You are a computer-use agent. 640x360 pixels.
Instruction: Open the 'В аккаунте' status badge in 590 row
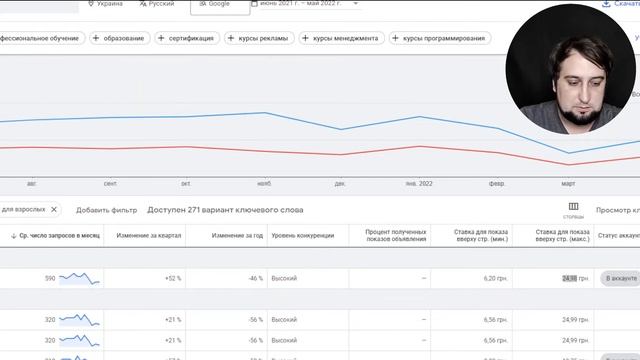click(620, 278)
